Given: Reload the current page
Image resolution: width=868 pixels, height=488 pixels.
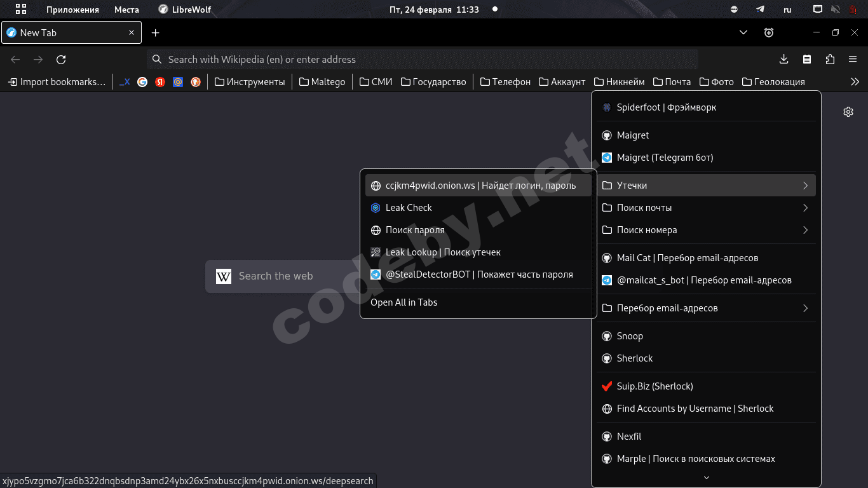Looking at the screenshot, I should 61,59.
